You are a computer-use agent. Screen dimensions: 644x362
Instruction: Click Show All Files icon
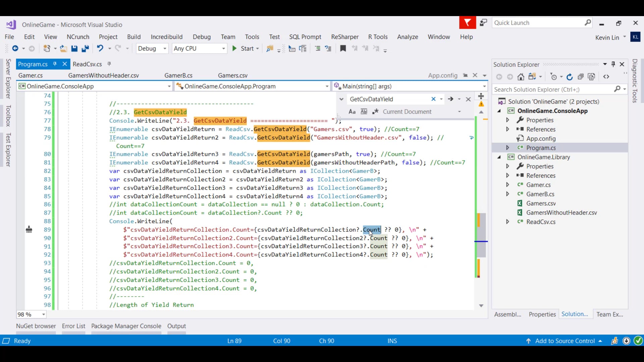(592, 77)
